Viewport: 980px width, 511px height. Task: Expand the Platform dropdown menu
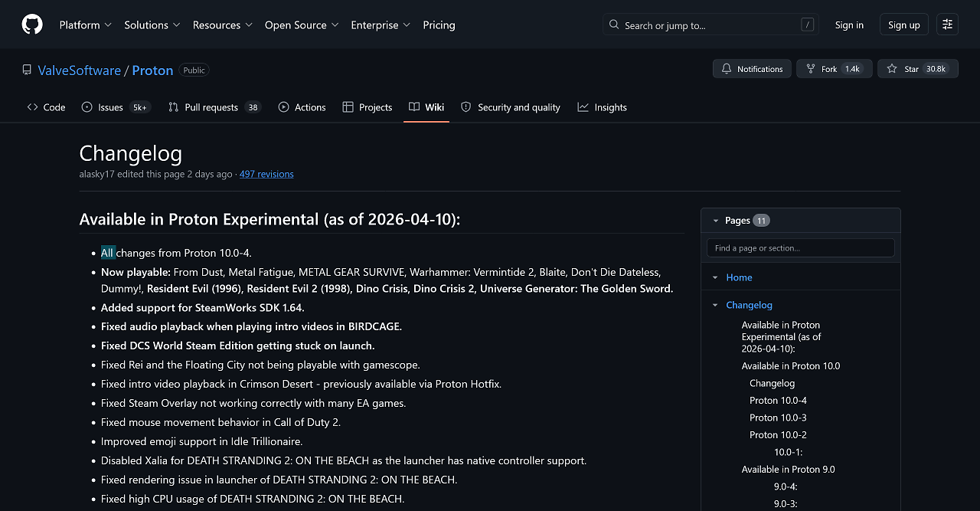[x=86, y=25]
